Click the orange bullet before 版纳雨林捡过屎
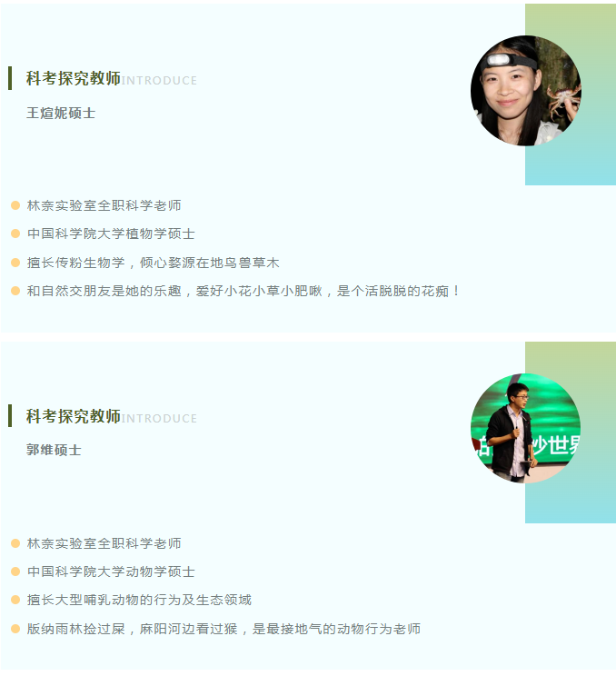 (15, 629)
